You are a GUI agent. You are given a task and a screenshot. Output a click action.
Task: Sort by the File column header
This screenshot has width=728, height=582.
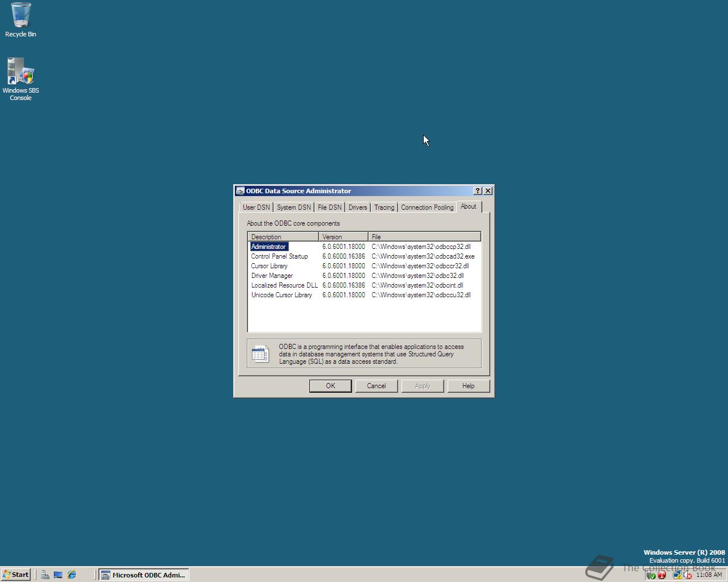(x=424, y=236)
